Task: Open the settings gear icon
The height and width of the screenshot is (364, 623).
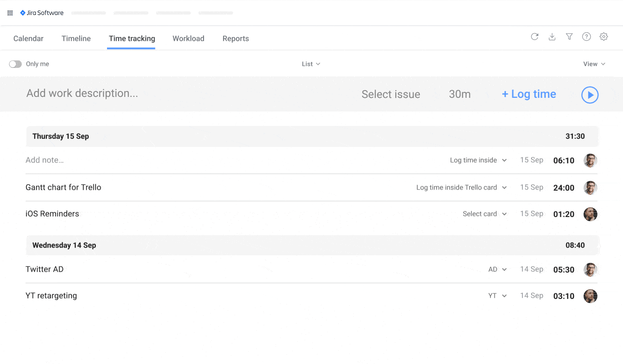Action: tap(603, 36)
